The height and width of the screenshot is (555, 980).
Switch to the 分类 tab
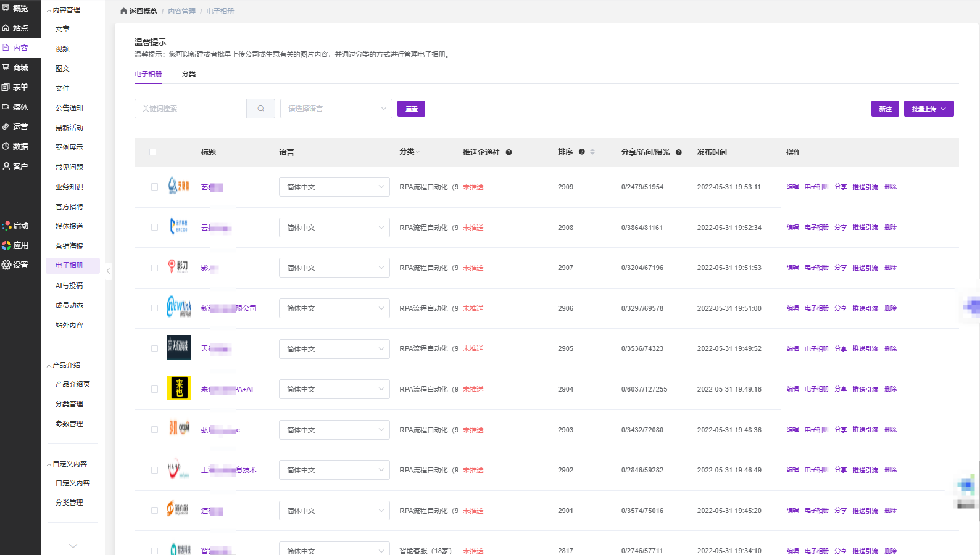point(189,74)
